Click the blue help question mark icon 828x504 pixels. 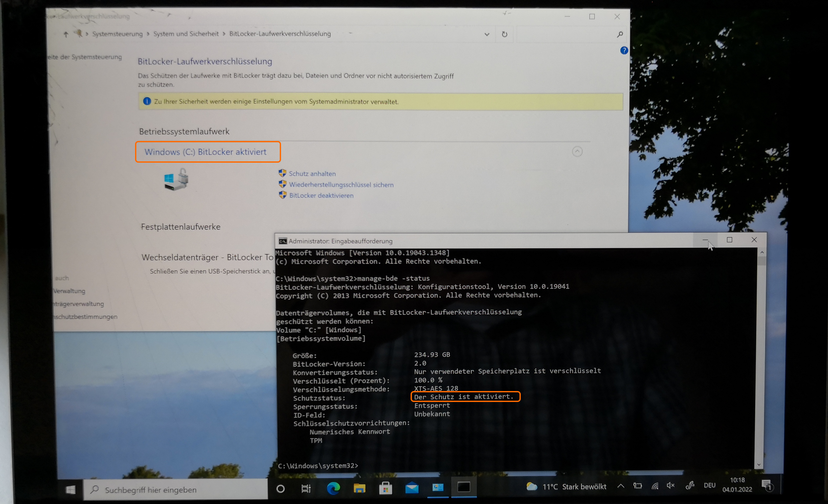coord(624,50)
